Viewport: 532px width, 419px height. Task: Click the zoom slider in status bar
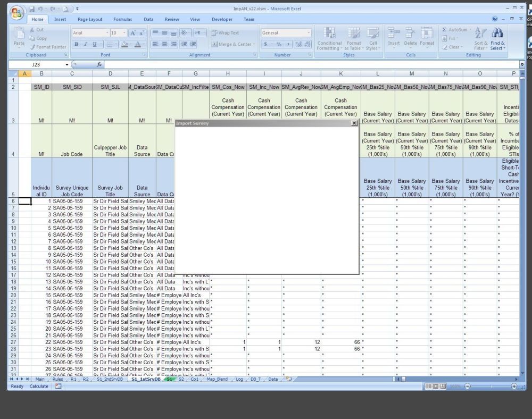(x=490, y=387)
